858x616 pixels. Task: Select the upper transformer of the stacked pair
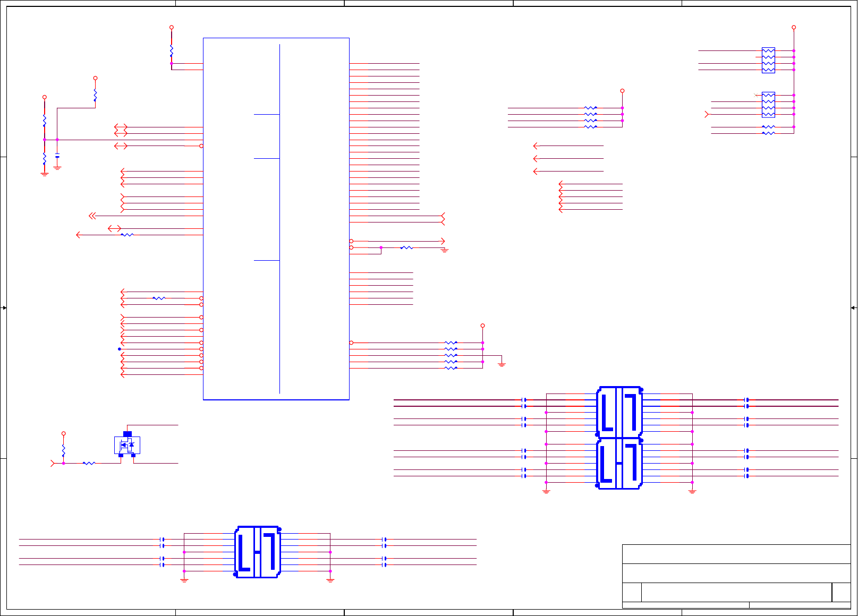[x=619, y=412]
